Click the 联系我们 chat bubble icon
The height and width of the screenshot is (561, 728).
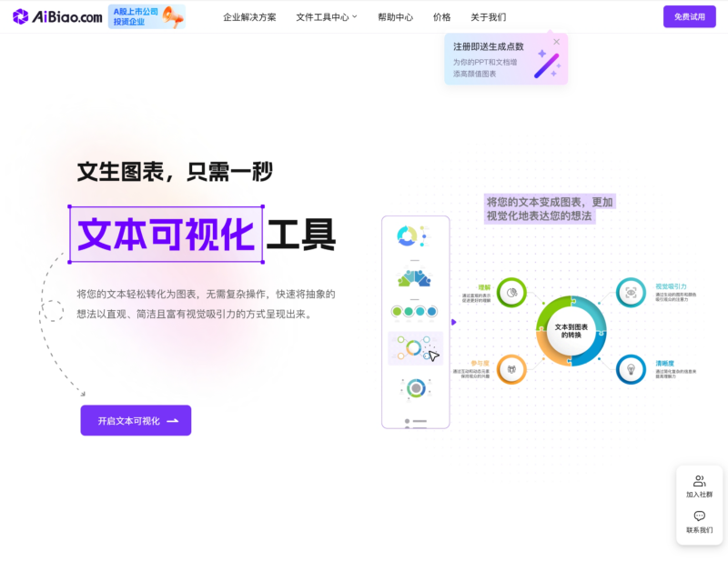coord(699,516)
